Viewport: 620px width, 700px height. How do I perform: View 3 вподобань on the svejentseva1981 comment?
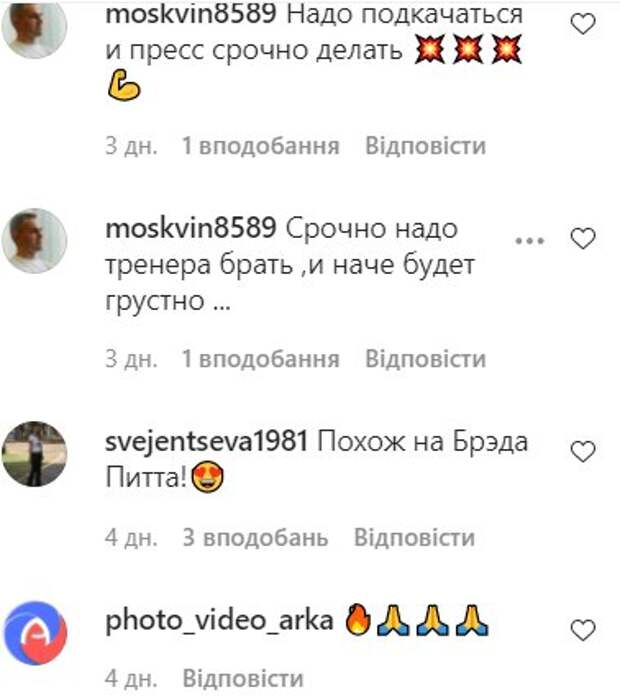pos(255,537)
